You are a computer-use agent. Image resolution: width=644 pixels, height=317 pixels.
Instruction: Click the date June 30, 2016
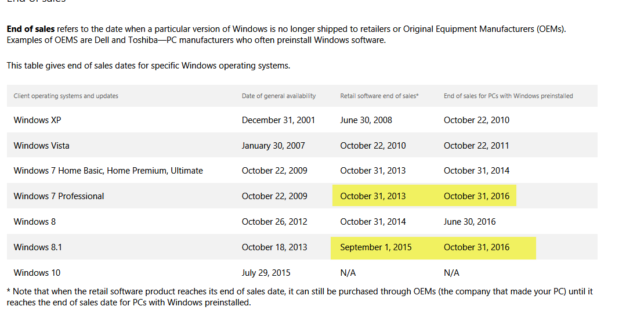469,222
